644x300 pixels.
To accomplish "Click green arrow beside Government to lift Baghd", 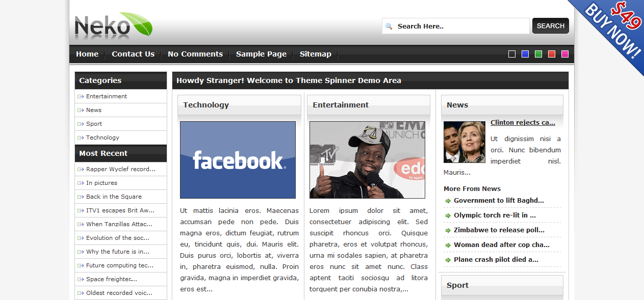I will pyautogui.click(x=448, y=201).
